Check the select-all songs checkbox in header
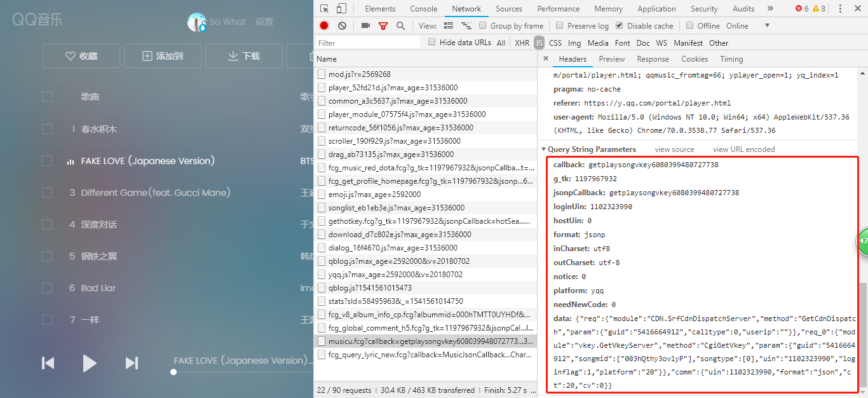The width and height of the screenshot is (868, 398). tap(47, 97)
